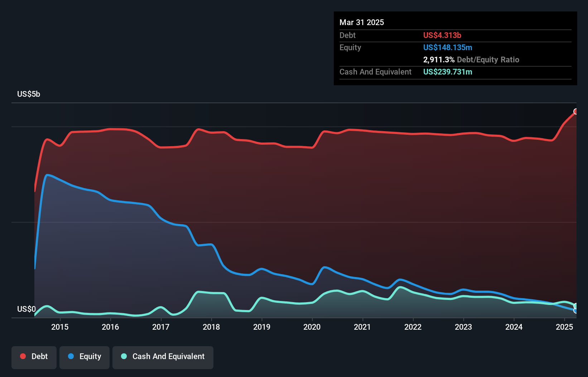Click the 2016 x-axis label

[110, 327]
